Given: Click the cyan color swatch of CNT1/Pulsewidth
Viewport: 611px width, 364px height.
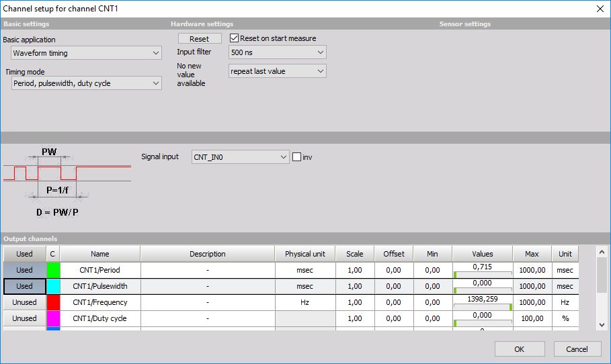Looking at the screenshot, I should [53, 286].
